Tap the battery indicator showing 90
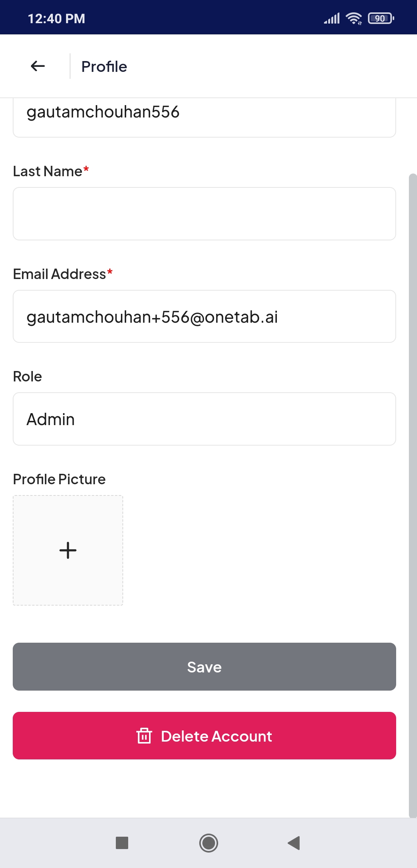 tap(381, 18)
